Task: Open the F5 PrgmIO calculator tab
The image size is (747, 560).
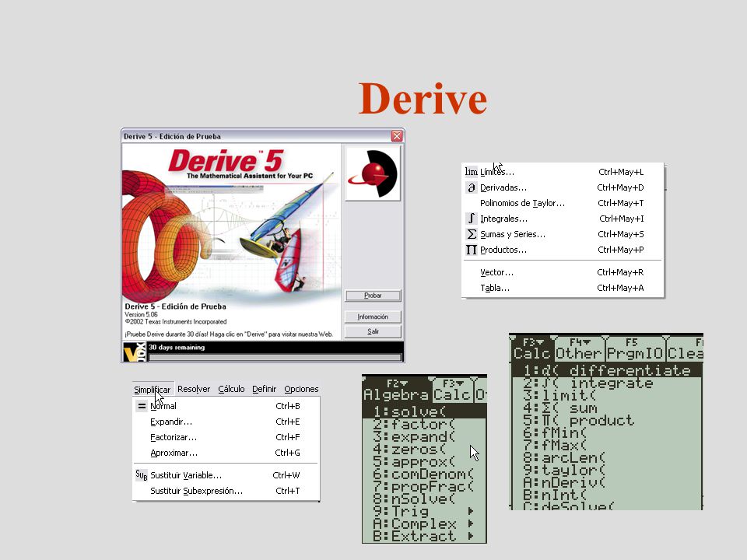Action: click(x=635, y=349)
